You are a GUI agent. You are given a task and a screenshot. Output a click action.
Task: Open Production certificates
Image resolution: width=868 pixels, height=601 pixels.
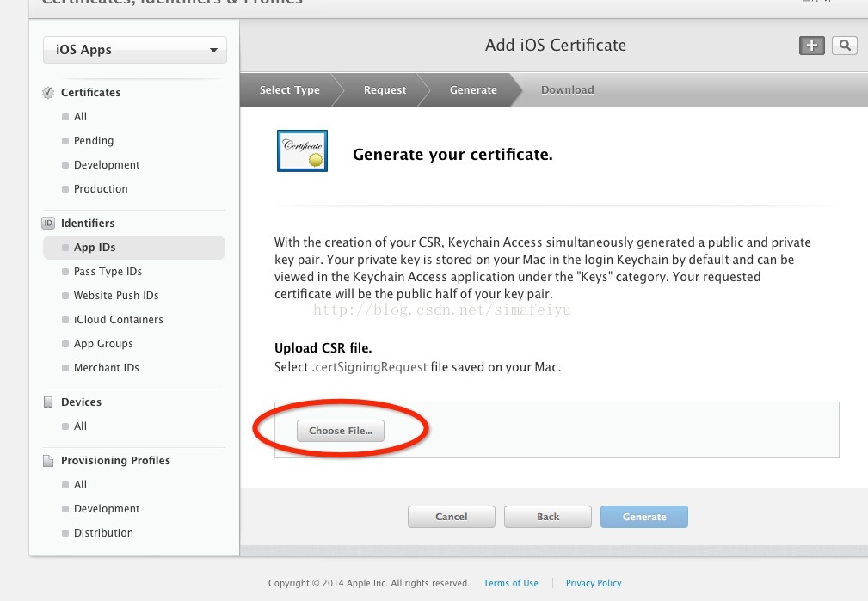[101, 188]
